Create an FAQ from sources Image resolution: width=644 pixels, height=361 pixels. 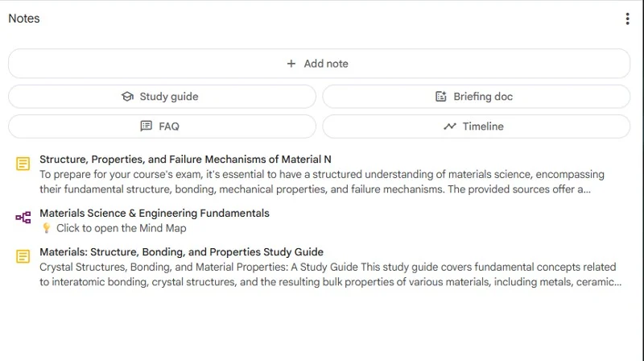pyautogui.click(x=163, y=127)
